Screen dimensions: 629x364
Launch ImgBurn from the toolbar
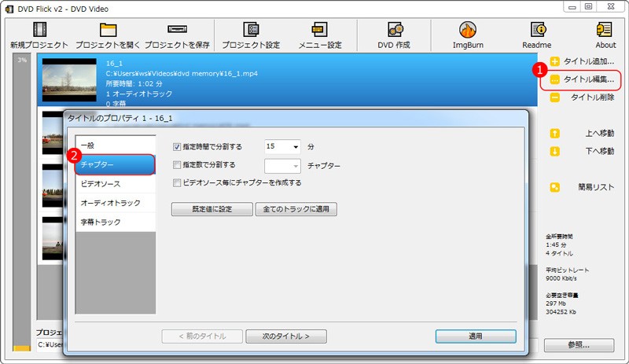pyautogui.click(x=468, y=35)
